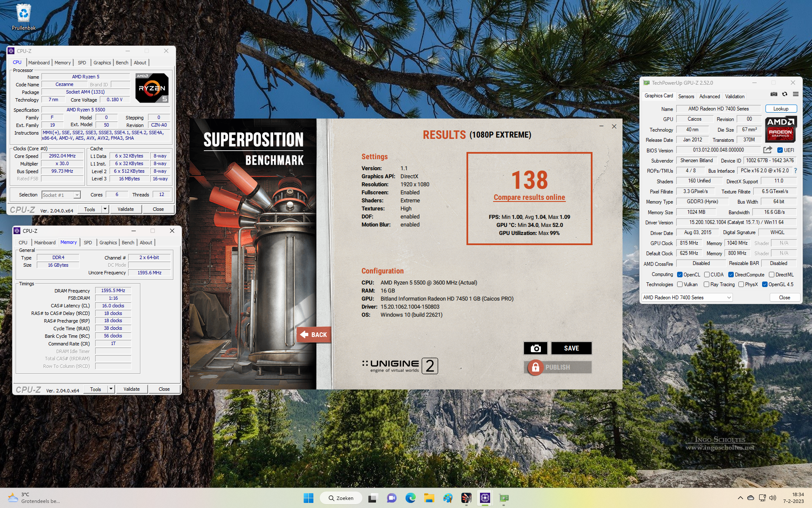
Task: Toggle the CUDA checkbox
Action: pos(707,275)
